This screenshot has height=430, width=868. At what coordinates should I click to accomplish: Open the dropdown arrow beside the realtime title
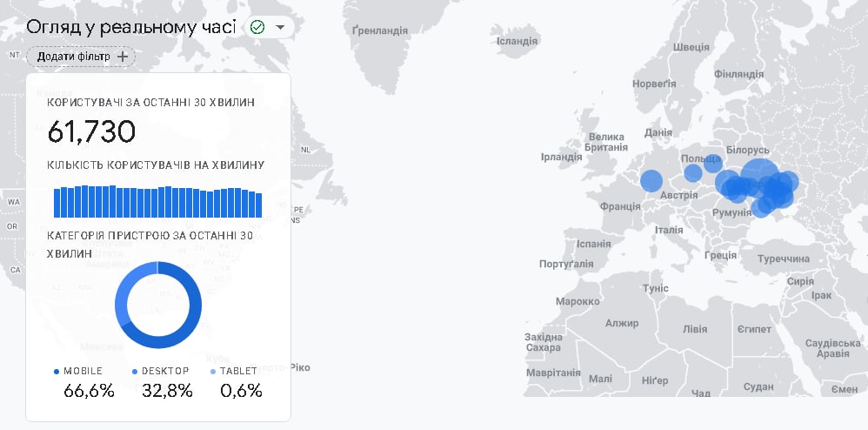pyautogui.click(x=280, y=27)
